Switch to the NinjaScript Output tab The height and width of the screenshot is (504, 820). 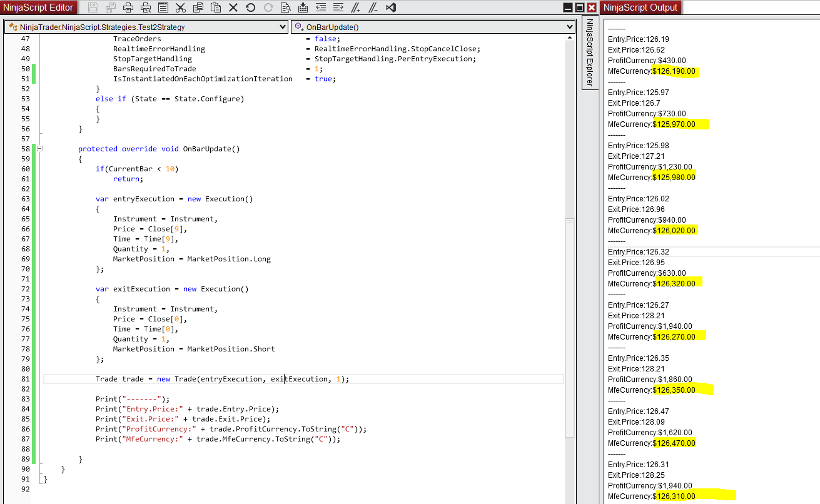[x=640, y=8]
